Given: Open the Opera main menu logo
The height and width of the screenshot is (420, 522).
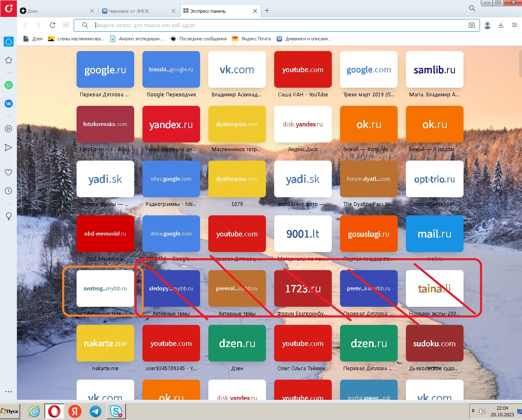Looking at the screenshot, I should (8, 8).
